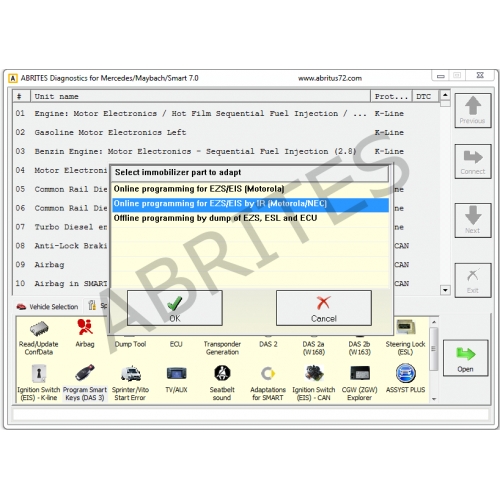Select unit 04 Motor Electronics row
Screen dimensions: 500x500
click(x=61, y=170)
